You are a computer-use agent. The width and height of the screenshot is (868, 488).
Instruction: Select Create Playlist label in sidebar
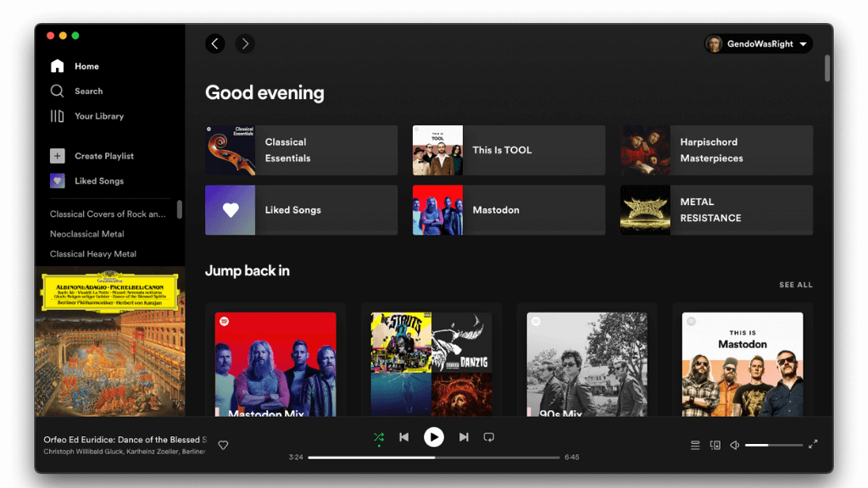tap(104, 156)
